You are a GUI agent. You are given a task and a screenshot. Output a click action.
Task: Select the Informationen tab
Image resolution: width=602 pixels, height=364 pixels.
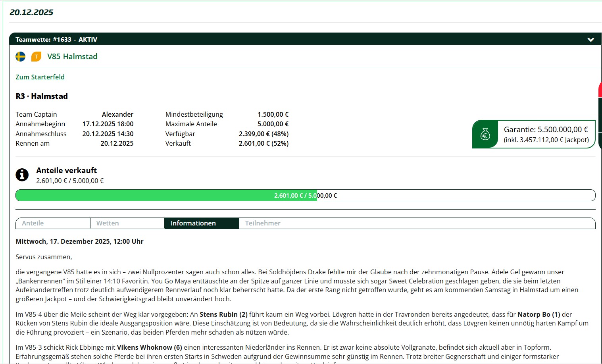202,223
